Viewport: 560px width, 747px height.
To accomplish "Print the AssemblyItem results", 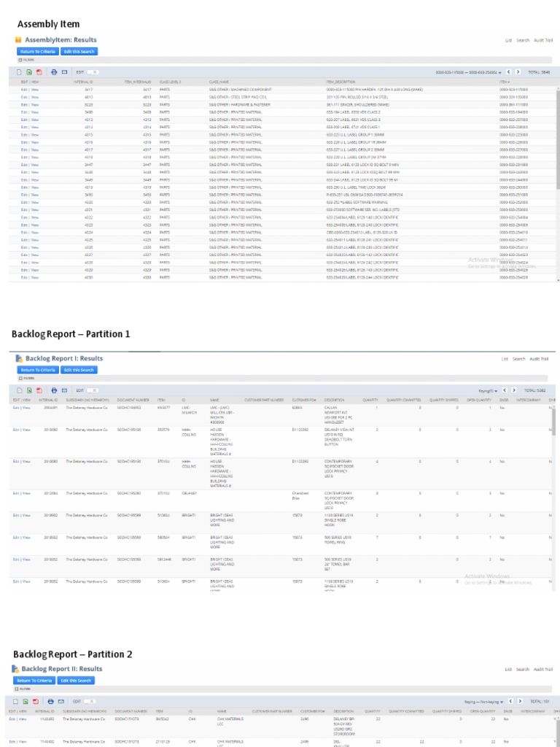I will [54, 72].
